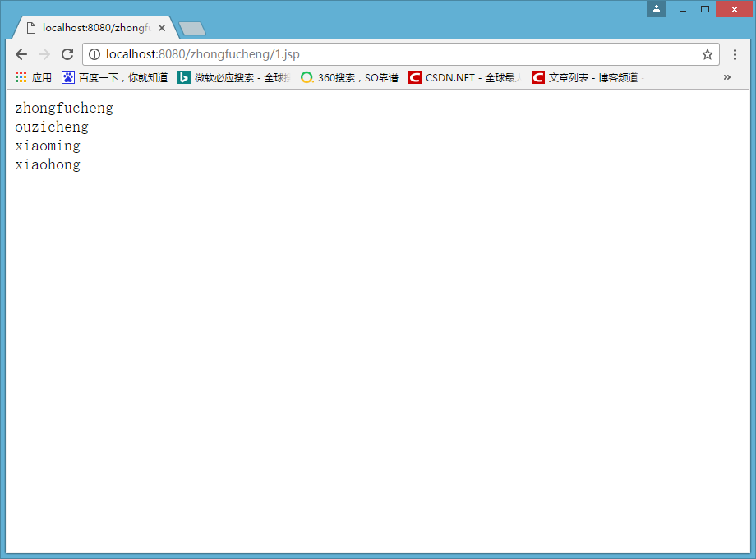Open the CSDN.NET bookmark
This screenshot has height=559, width=756.
[465, 77]
